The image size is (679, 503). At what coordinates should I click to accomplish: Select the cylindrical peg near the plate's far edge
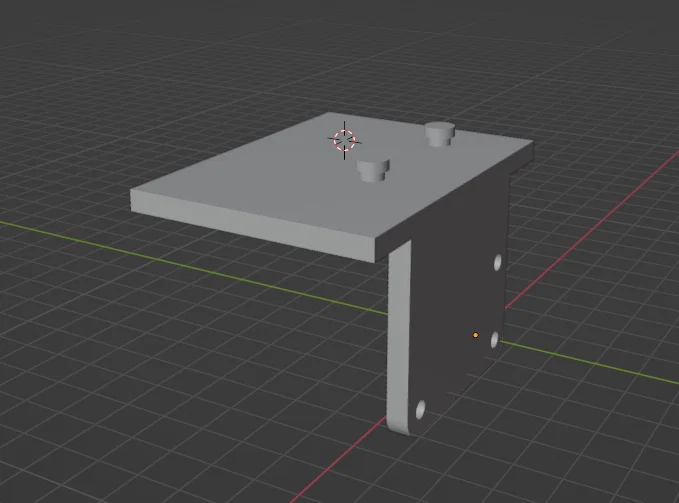tap(440, 134)
